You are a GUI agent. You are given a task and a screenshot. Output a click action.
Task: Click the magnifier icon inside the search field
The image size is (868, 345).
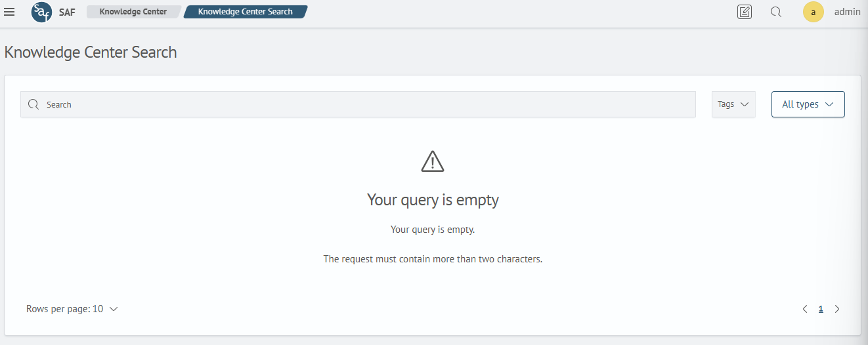click(33, 104)
